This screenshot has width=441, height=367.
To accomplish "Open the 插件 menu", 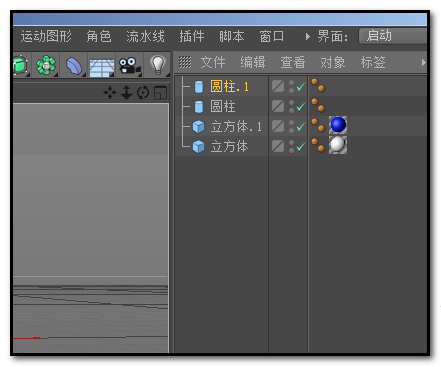I will [192, 36].
